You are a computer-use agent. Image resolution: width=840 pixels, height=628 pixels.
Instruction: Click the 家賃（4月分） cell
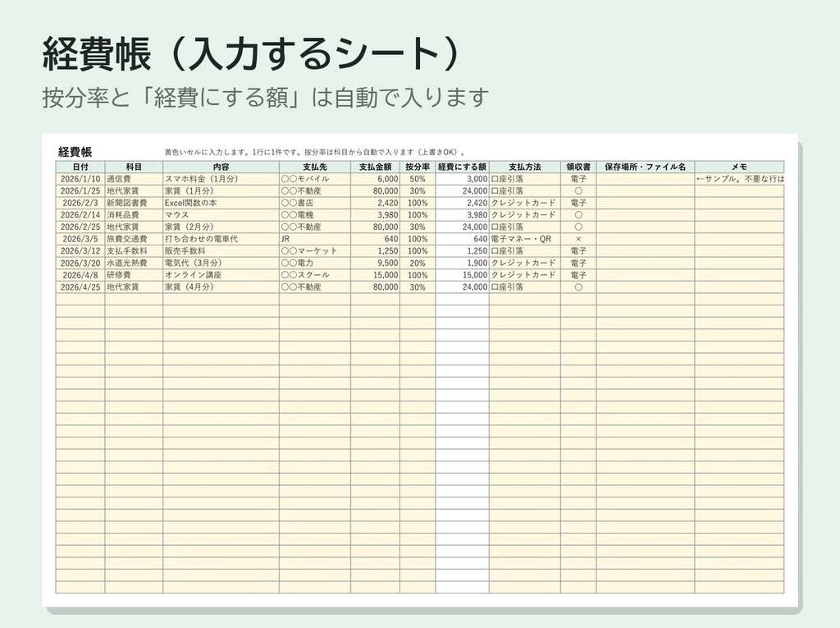221,287
